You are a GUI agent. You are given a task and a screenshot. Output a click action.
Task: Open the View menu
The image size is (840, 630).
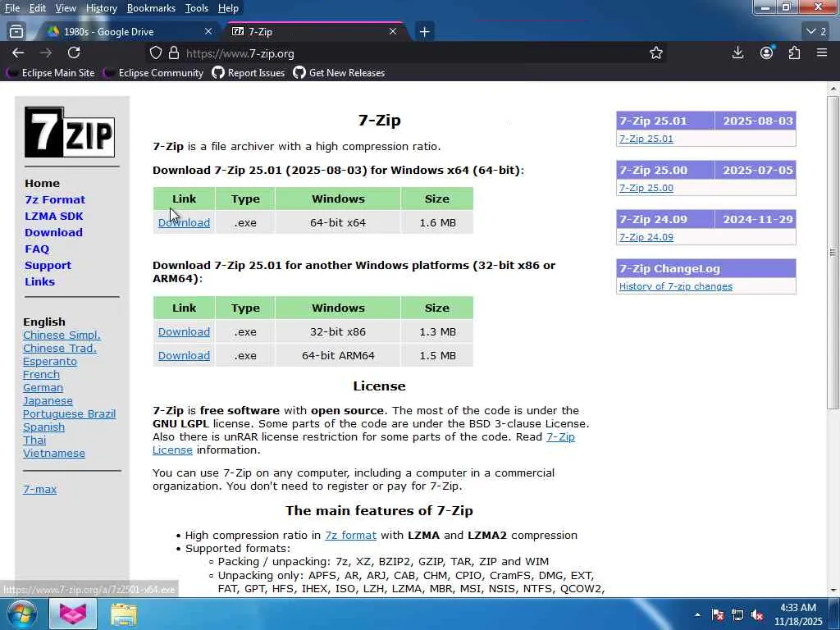coord(66,8)
